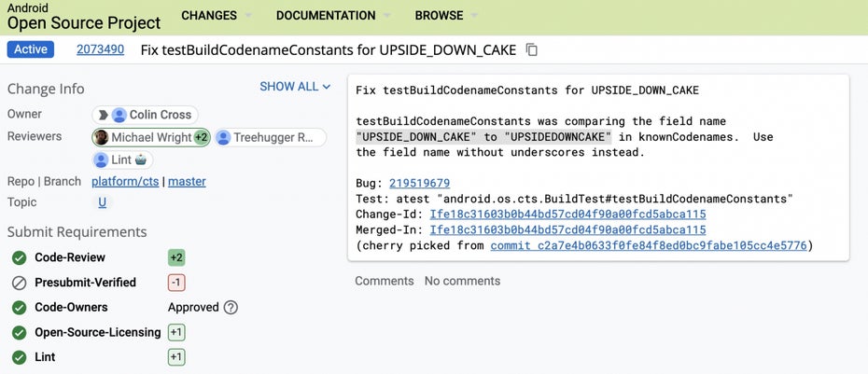Open bug 219519679 link
This screenshot has width=868, height=374.
point(420,183)
